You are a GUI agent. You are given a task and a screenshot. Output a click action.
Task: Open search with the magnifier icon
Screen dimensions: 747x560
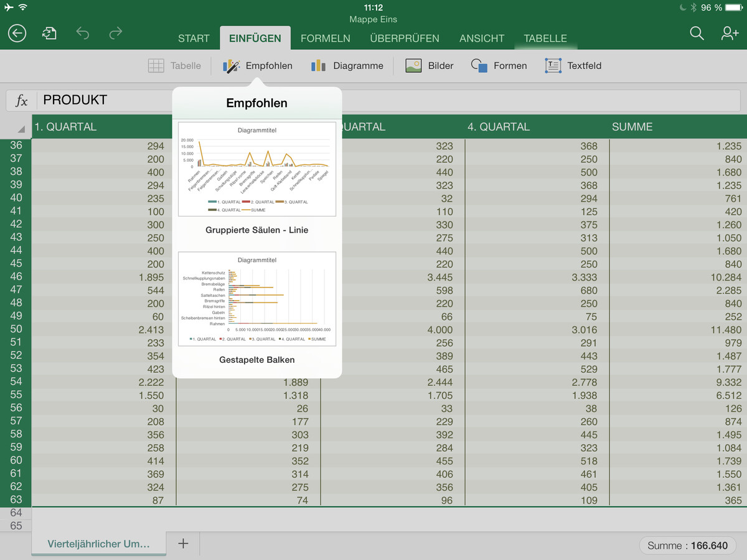[697, 34]
